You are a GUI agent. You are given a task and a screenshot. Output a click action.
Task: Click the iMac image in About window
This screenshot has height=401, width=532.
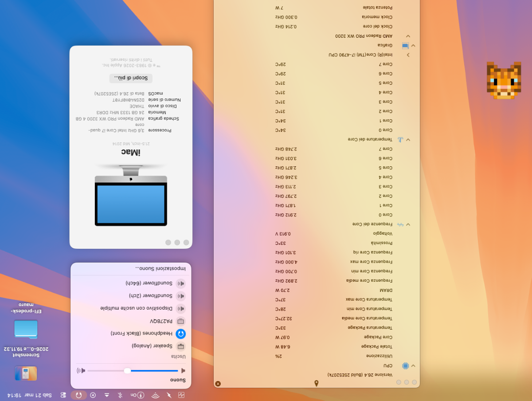coord(131,195)
